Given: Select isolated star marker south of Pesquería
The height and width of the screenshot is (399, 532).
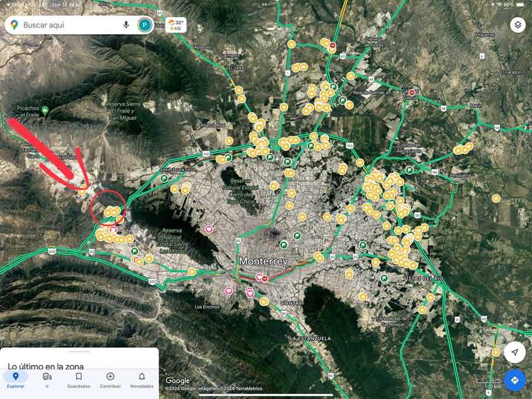Looking at the screenshot, I should (x=496, y=198).
